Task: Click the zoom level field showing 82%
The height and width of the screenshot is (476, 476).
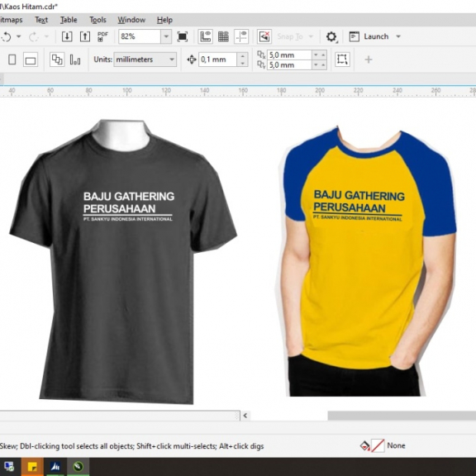Action: (x=140, y=36)
